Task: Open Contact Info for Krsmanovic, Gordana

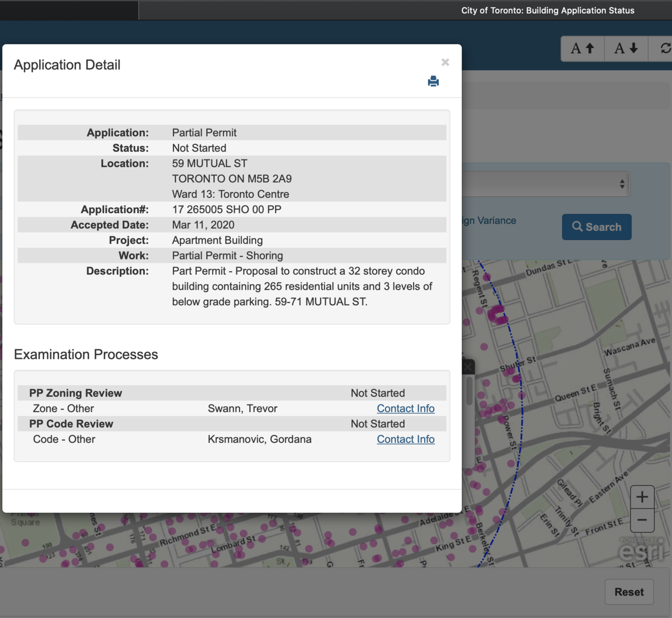Action: pos(405,439)
